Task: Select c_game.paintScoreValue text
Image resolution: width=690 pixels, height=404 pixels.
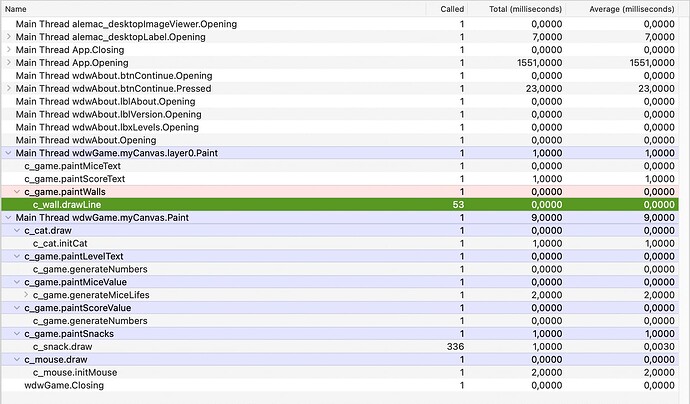Action: [78, 308]
